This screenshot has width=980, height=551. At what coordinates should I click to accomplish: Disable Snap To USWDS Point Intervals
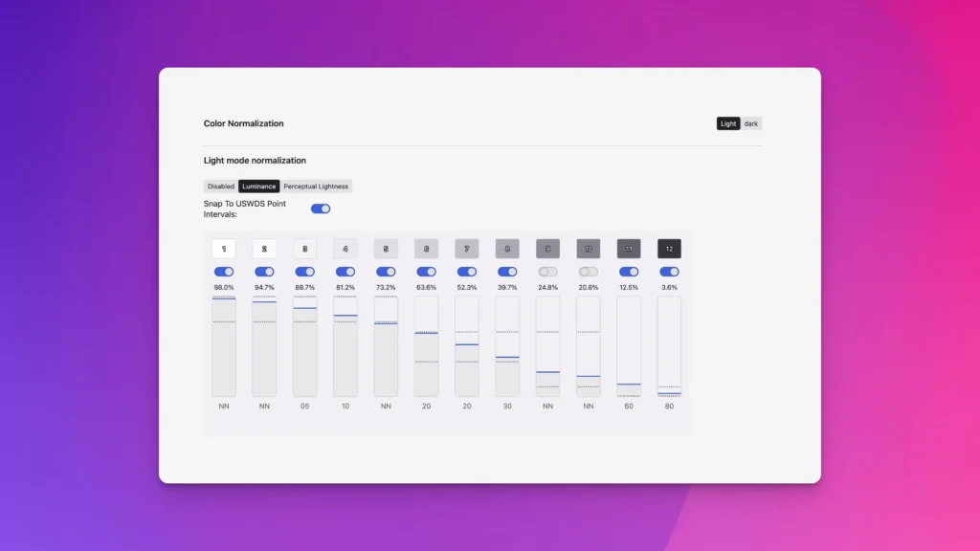click(320, 208)
